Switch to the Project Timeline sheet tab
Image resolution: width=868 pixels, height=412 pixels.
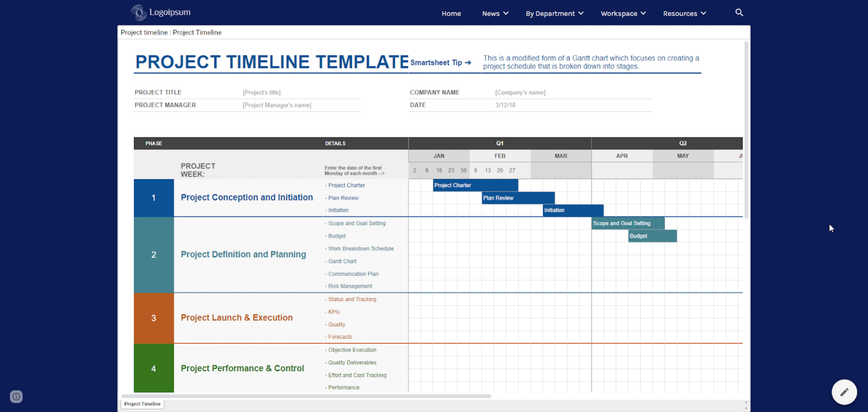click(142, 404)
